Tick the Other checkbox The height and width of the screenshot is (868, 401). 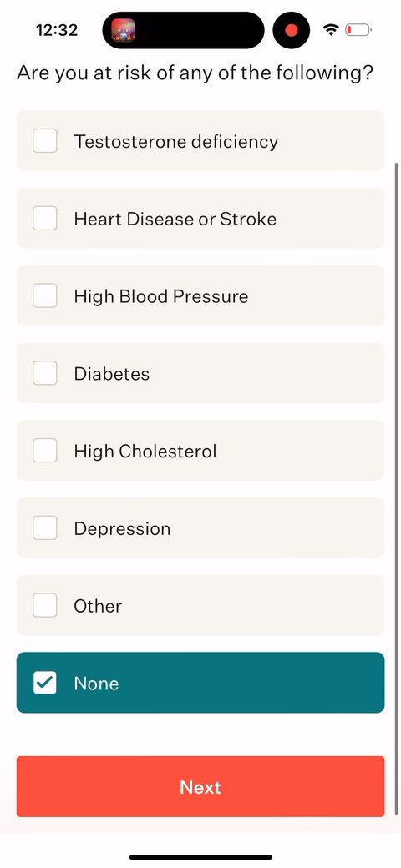click(45, 606)
